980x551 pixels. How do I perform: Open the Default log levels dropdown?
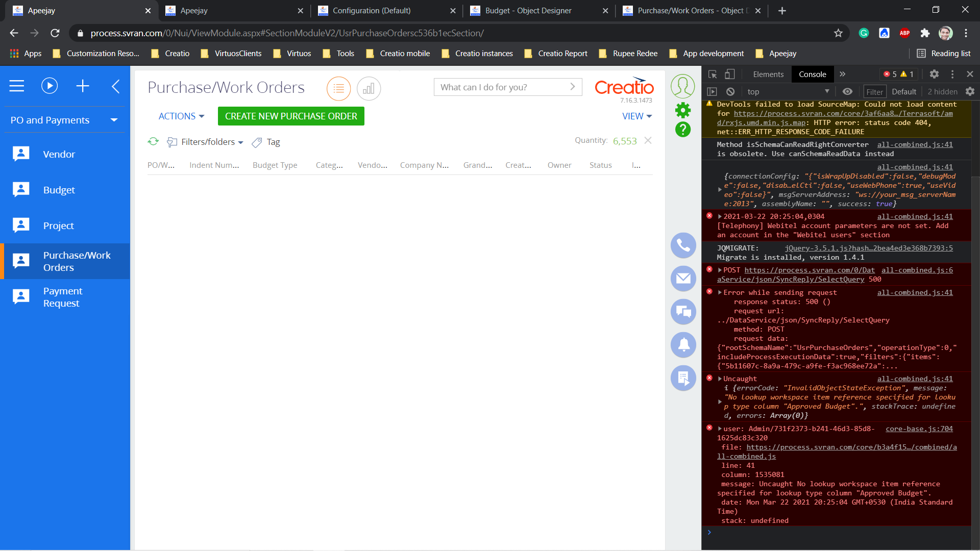[904, 91]
